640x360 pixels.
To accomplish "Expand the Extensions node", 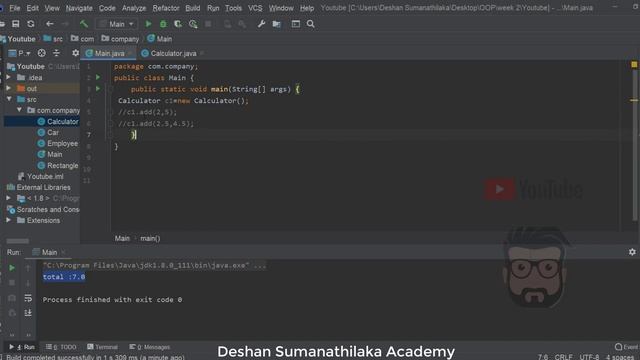I will 9,220.
